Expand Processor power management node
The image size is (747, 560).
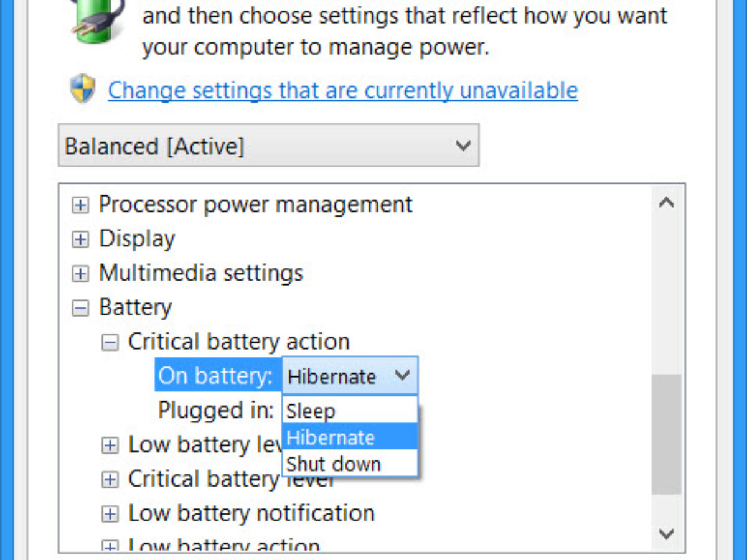tap(80, 205)
